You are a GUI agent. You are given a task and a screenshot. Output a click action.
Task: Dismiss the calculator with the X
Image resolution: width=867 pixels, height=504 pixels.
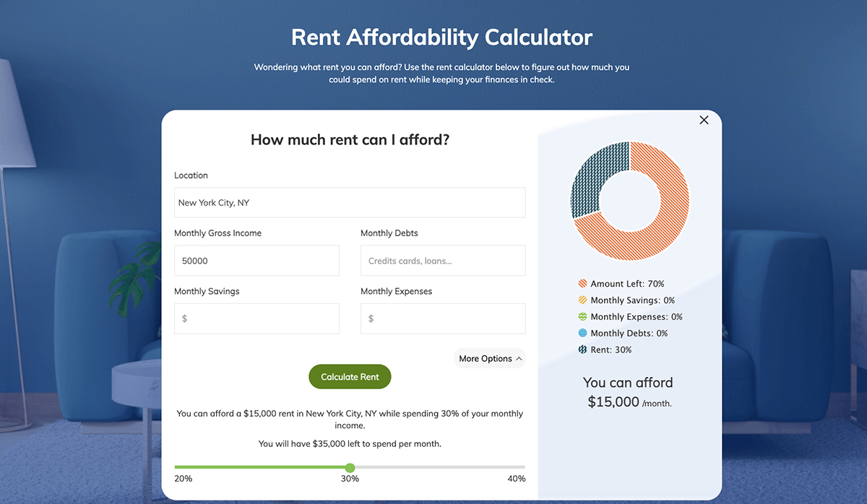click(704, 120)
